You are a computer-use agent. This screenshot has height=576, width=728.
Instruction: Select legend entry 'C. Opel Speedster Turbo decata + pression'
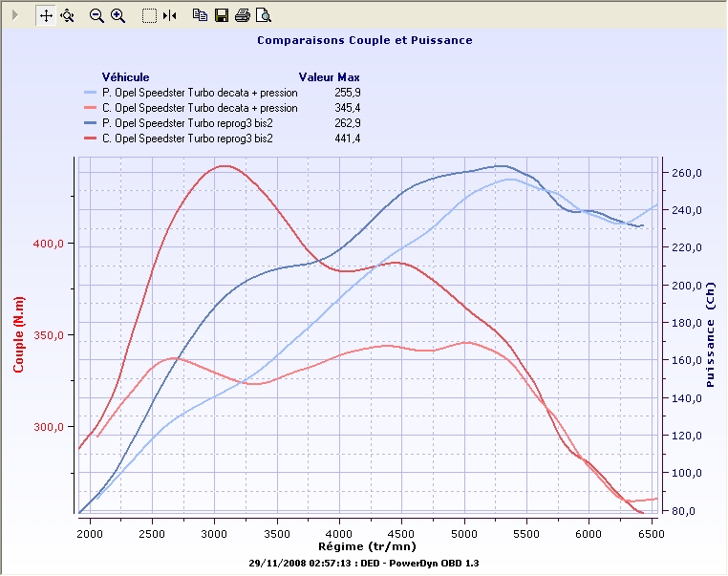[200, 108]
